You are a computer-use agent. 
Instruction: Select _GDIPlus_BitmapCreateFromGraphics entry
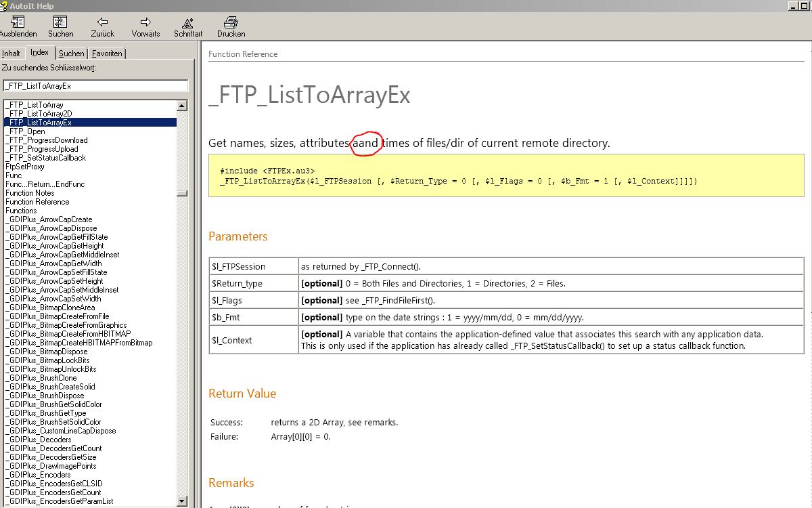[x=66, y=325]
